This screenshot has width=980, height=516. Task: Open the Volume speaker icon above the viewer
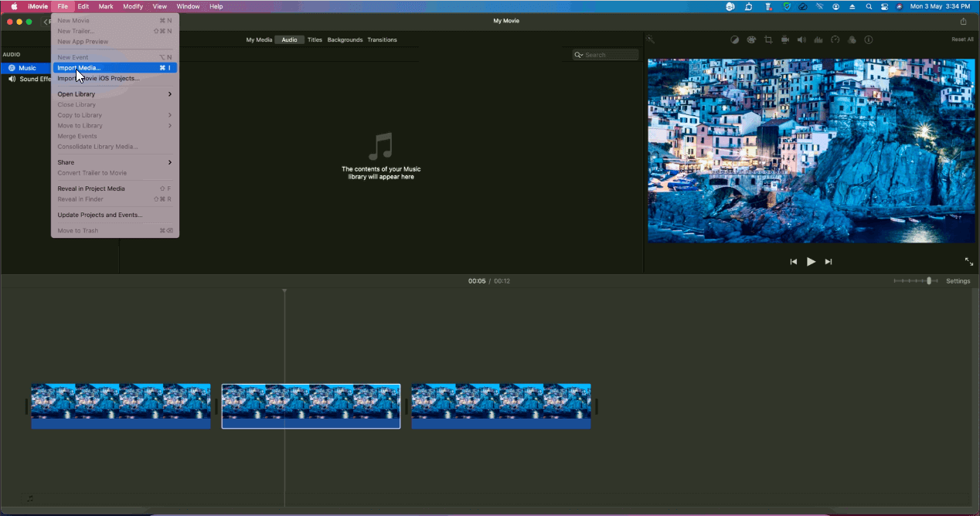tap(801, 39)
